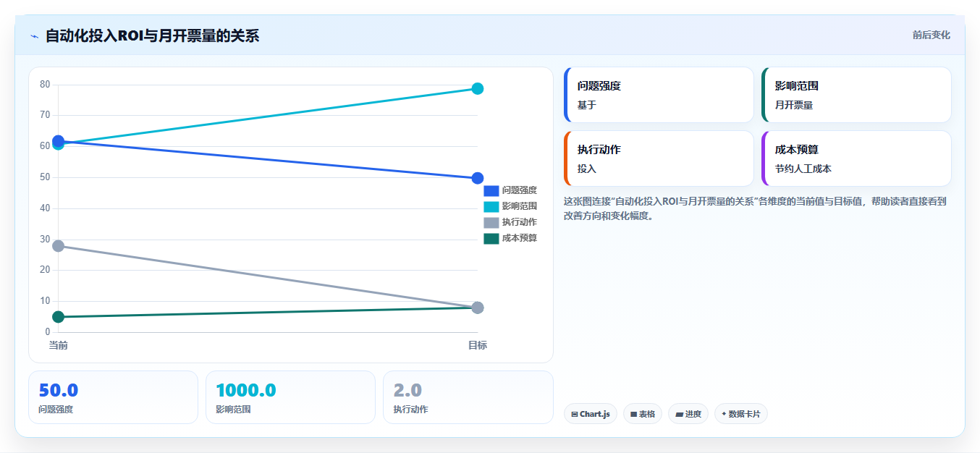Click the 前后变化 label in header

931,35
